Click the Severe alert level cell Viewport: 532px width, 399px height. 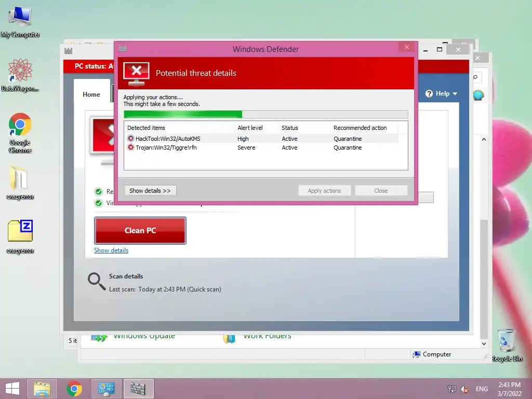coord(246,147)
